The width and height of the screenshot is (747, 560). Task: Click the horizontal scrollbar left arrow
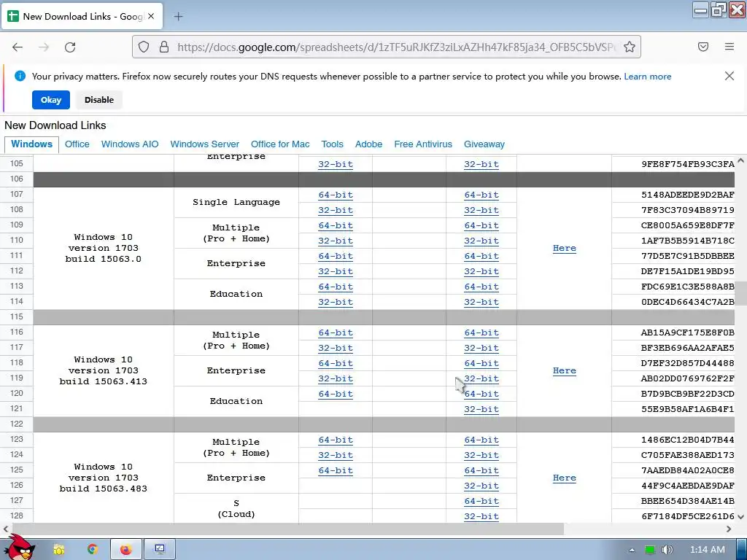coord(6,529)
